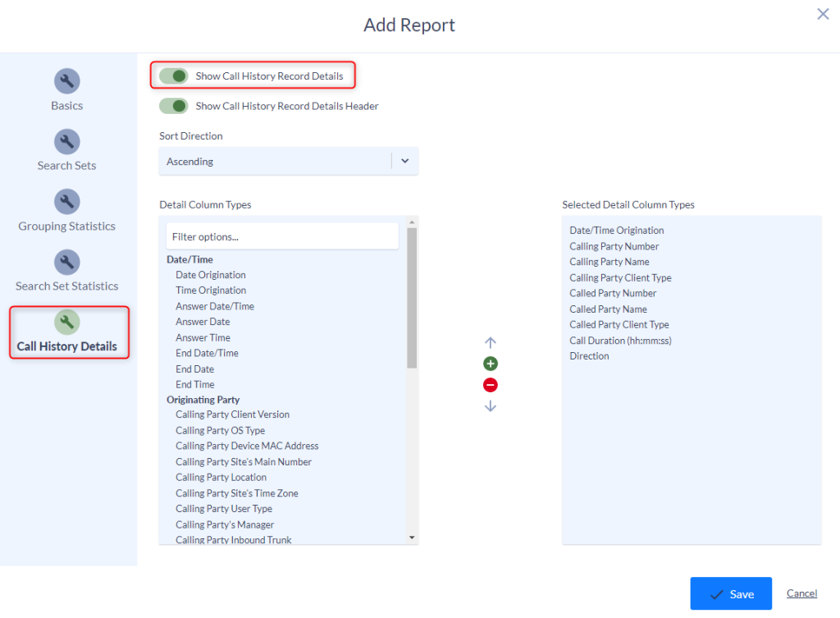Select Calling Party Site's Main Number
The image size is (840, 618).
click(243, 462)
